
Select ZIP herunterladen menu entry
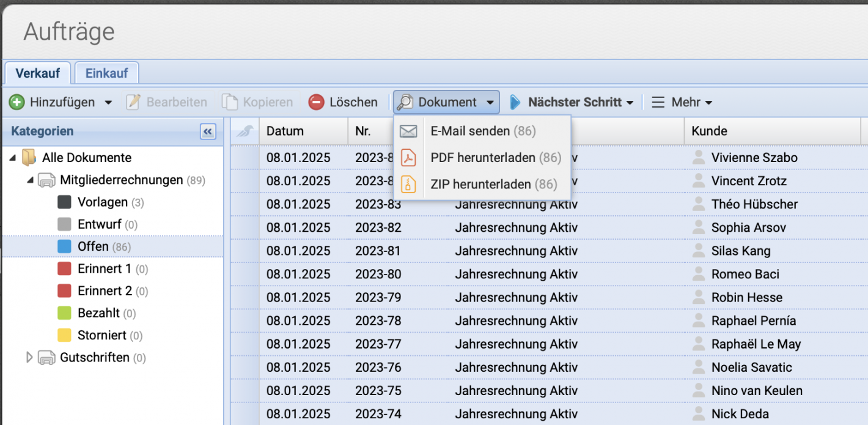coord(482,184)
